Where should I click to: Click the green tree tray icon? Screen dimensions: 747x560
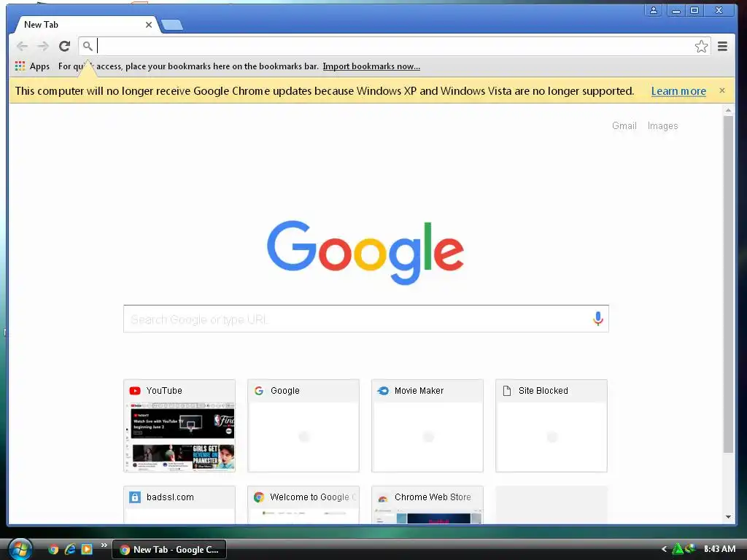[x=677, y=549]
